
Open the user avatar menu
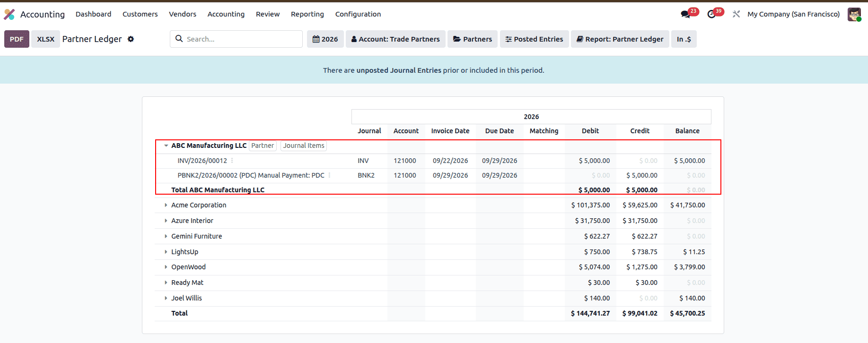854,14
